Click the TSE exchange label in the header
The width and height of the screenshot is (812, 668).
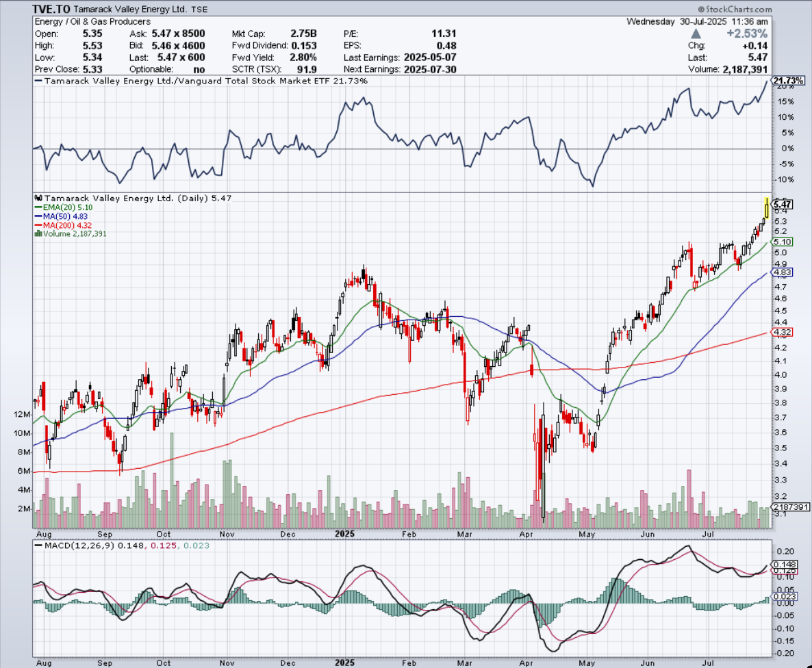point(199,10)
